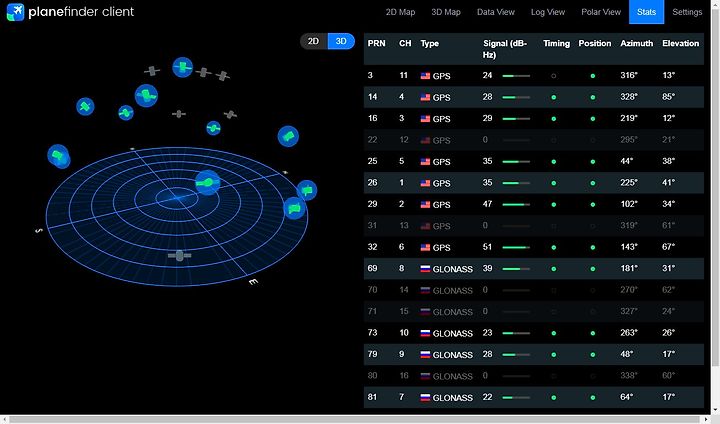Click the US flag in PRN 25 row
Viewport: 720px width, 424px height.
click(425, 162)
